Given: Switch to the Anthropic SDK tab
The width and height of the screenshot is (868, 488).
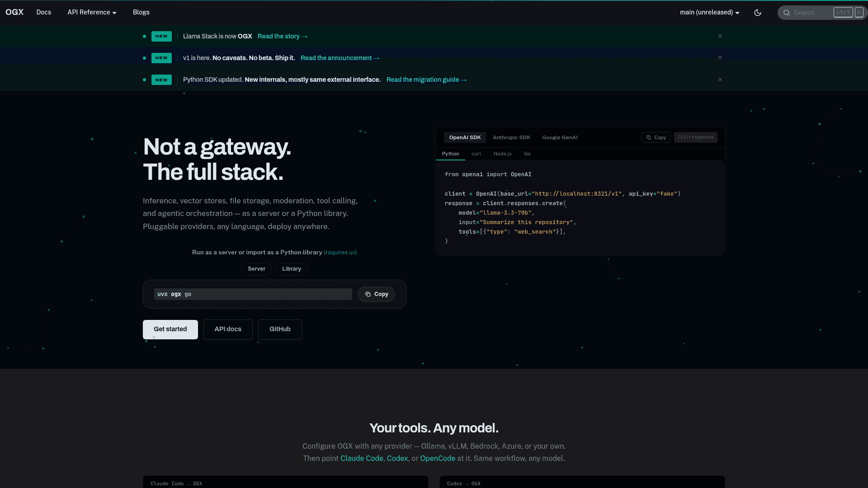Looking at the screenshot, I should click(x=511, y=137).
